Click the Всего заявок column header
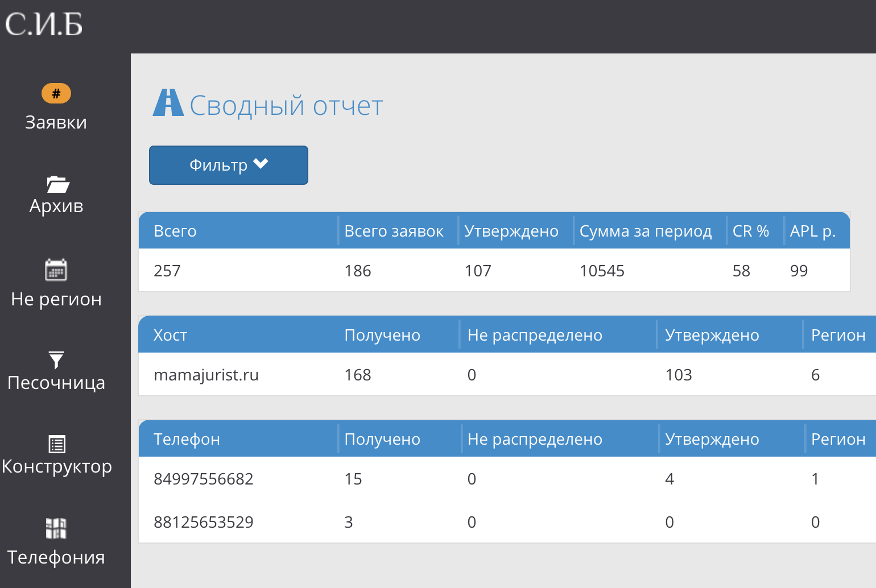The image size is (876, 588). [x=394, y=231]
